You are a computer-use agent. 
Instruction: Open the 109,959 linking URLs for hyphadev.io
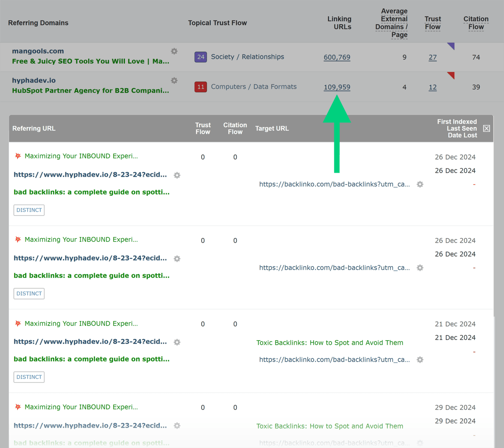point(337,87)
